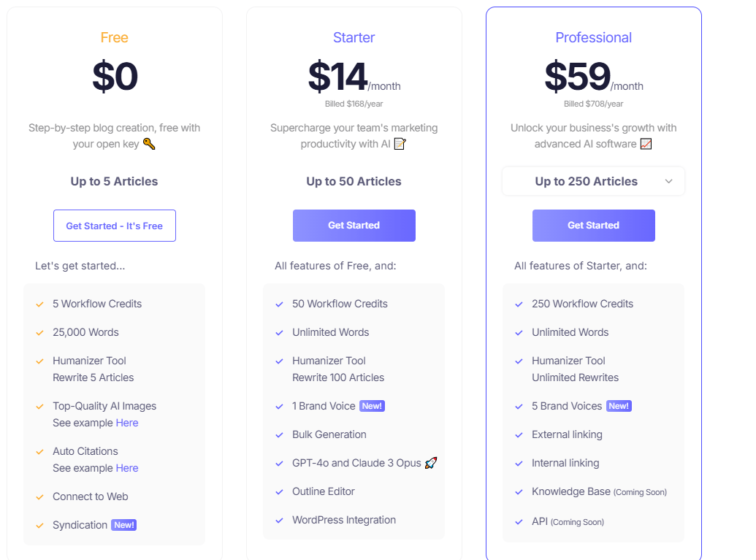Toggle the checkmark beside API Coming Soon
Screen dimensions: 756x560
tap(519, 521)
